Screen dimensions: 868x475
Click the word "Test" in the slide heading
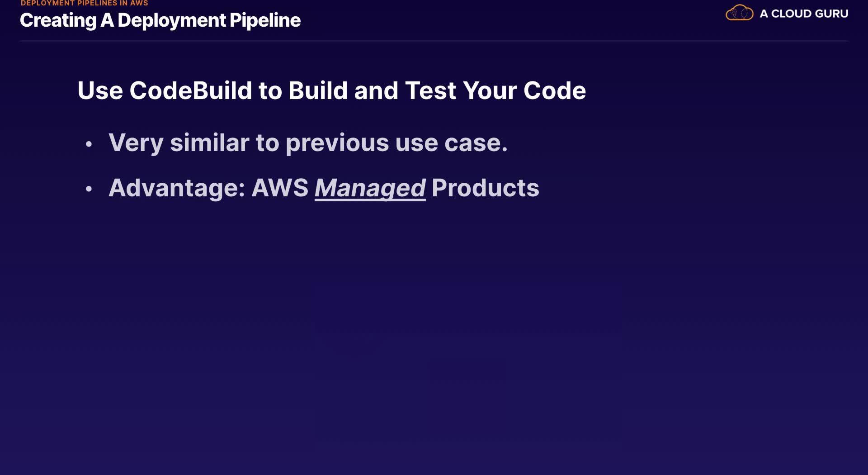[x=430, y=90]
